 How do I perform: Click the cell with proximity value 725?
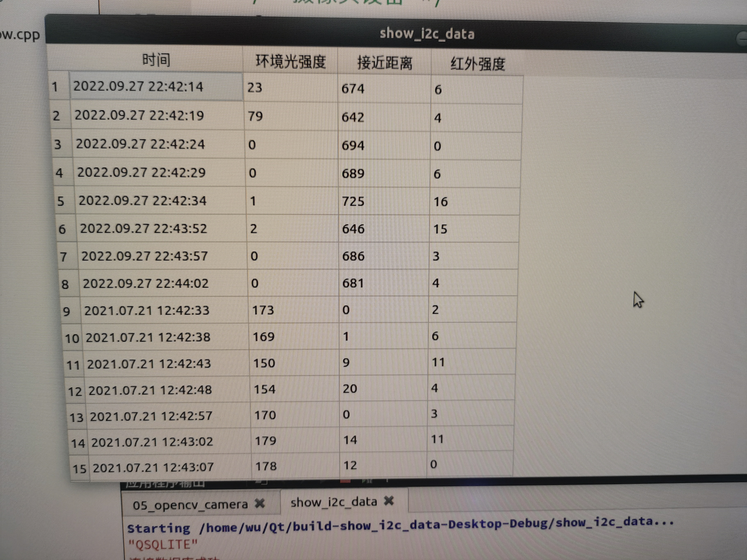[353, 201]
